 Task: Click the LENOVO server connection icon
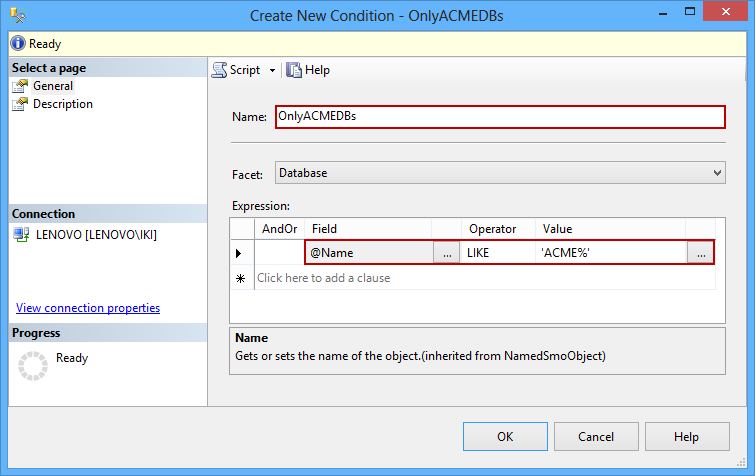pos(21,234)
